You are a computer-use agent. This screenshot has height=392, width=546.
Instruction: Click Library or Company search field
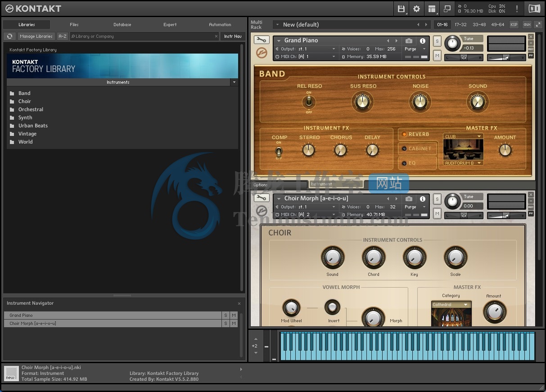click(144, 36)
